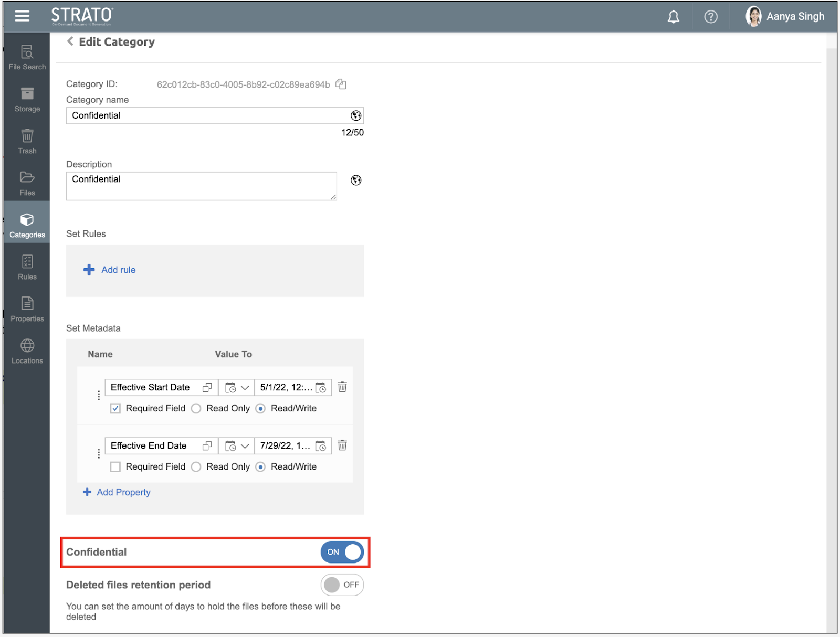The height and width of the screenshot is (637, 840).
Task: Open calendar picker for Effective Start Date value
Action: click(x=321, y=388)
